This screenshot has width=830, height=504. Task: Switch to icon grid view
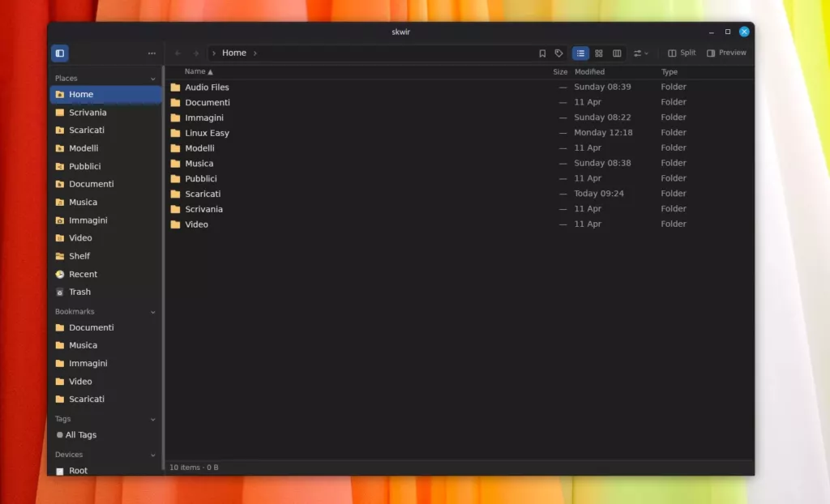[x=599, y=53]
